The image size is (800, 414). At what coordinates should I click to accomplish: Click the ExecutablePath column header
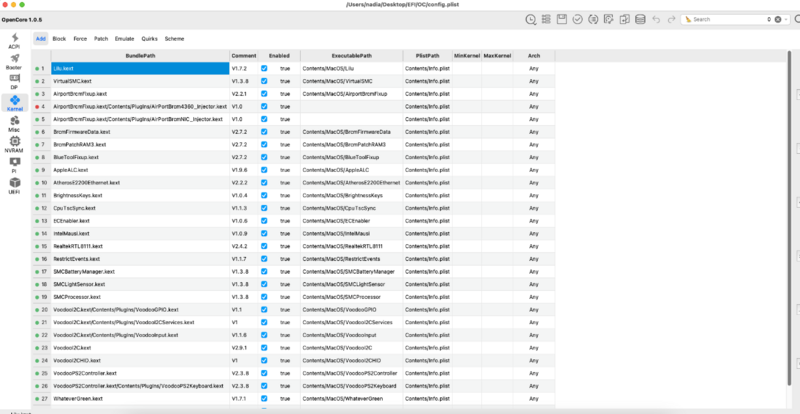tap(352, 56)
